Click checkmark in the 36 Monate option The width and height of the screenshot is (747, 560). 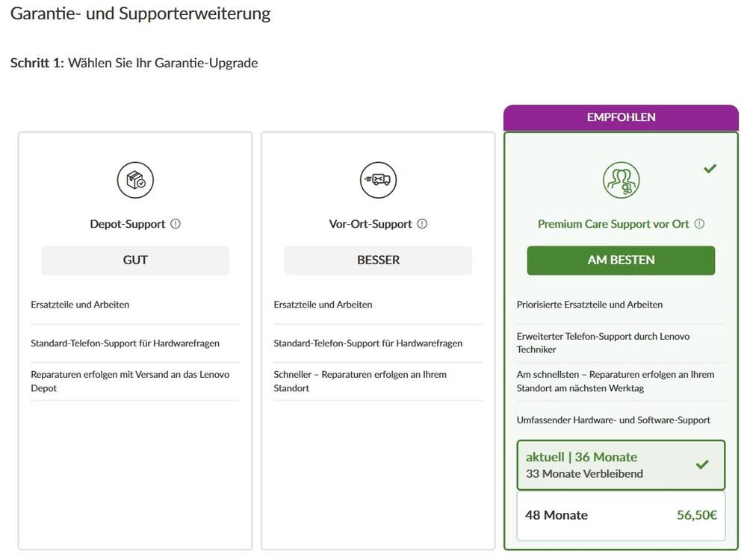tap(702, 464)
